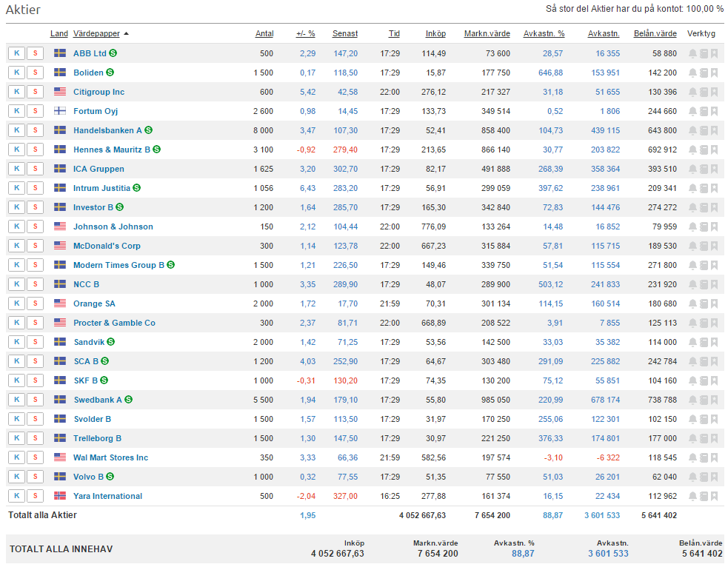Open the Wal Mart Stores Inc link
The width and height of the screenshot is (728, 567).
pyautogui.click(x=110, y=457)
